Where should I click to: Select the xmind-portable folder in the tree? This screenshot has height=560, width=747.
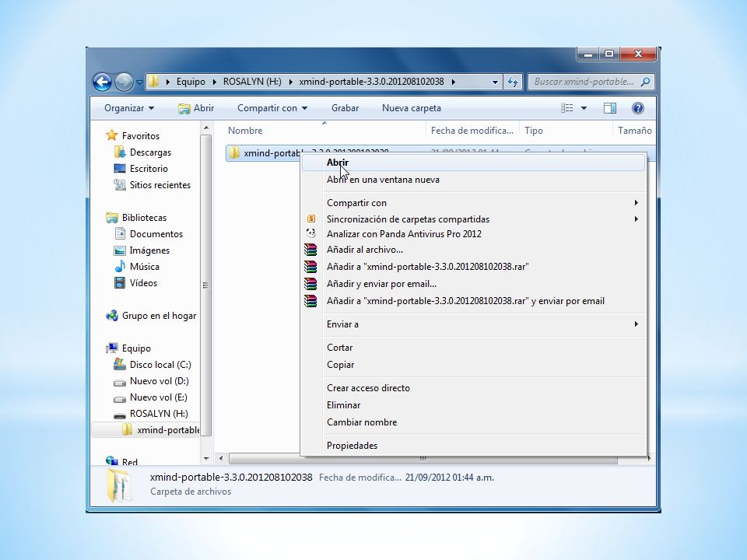point(160,430)
